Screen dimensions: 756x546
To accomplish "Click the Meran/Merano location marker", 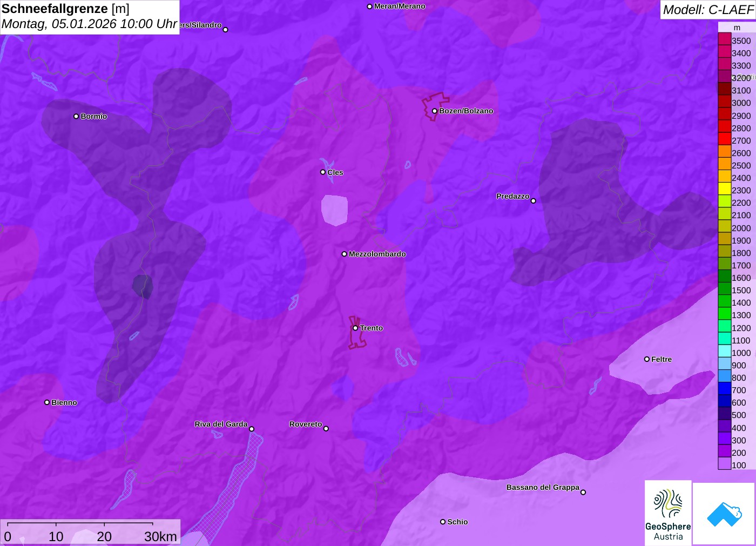I will pos(370,6).
